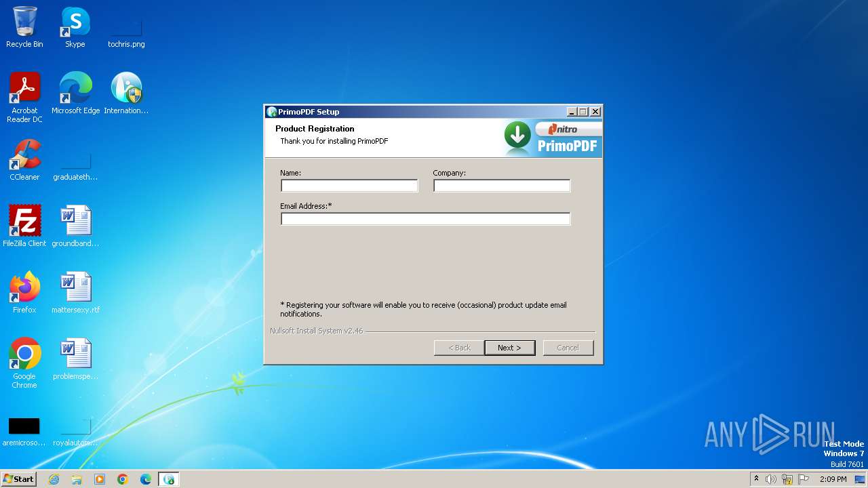868x488 pixels.
Task: Click the PrimoPDF Setup title bar icon
Action: point(272,112)
